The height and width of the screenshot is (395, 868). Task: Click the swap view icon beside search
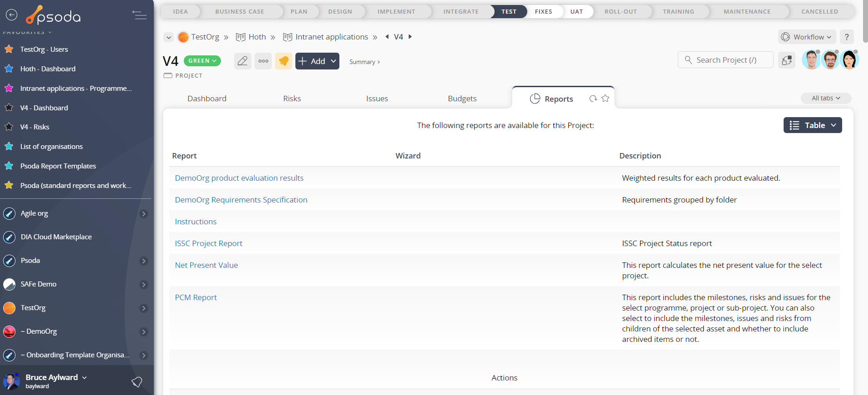coord(787,60)
